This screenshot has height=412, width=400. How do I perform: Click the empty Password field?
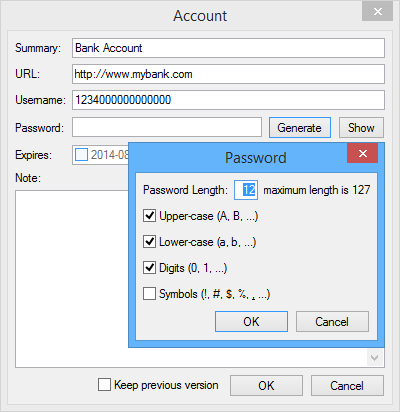pos(167,127)
